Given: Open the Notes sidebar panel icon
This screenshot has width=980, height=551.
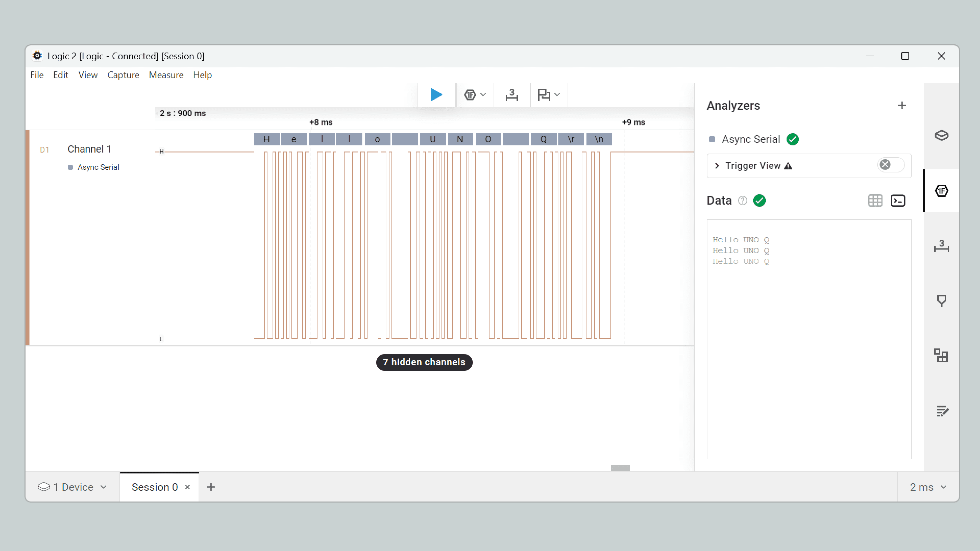Looking at the screenshot, I should pos(942,411).
